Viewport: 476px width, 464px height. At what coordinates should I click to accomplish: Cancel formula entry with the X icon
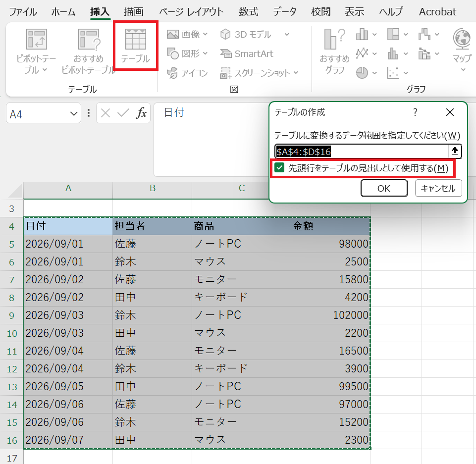106,113
